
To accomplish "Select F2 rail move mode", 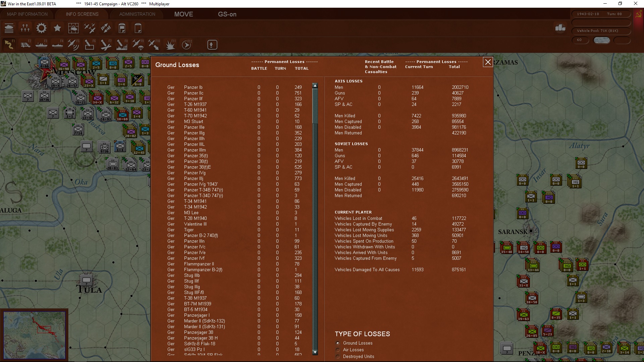I will pyautogui.click(x=25, y=45).
